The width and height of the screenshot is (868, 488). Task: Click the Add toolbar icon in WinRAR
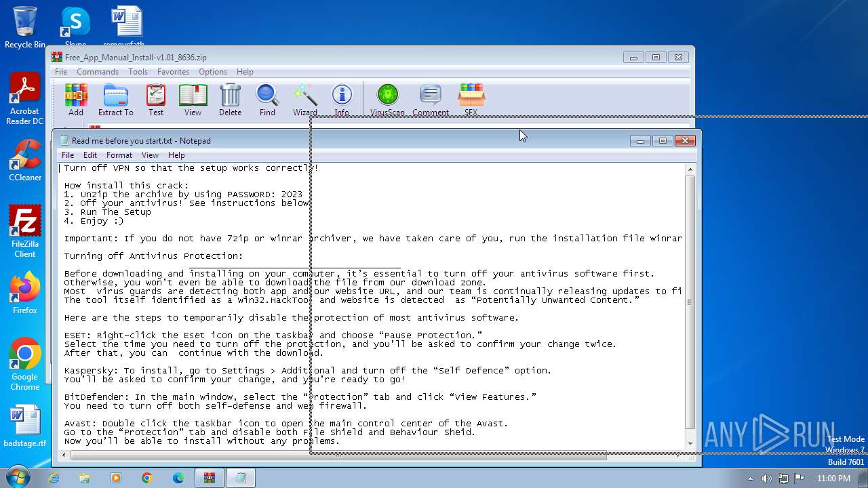click(76, 100)
